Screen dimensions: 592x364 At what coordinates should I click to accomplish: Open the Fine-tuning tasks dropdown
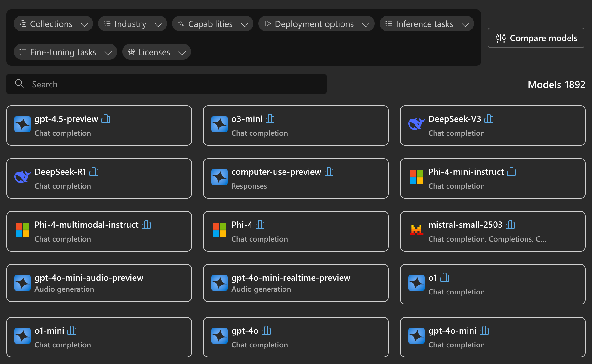point(66,52)
